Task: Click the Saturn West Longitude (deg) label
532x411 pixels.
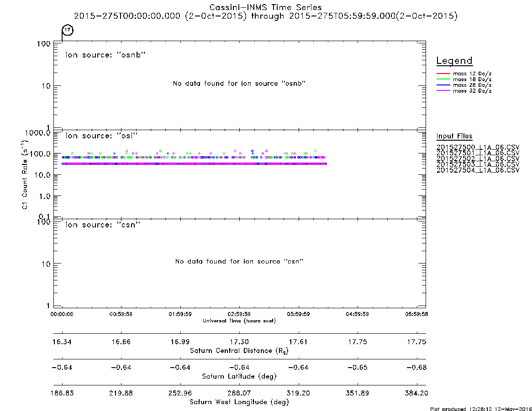Action: tap(239, 402)
